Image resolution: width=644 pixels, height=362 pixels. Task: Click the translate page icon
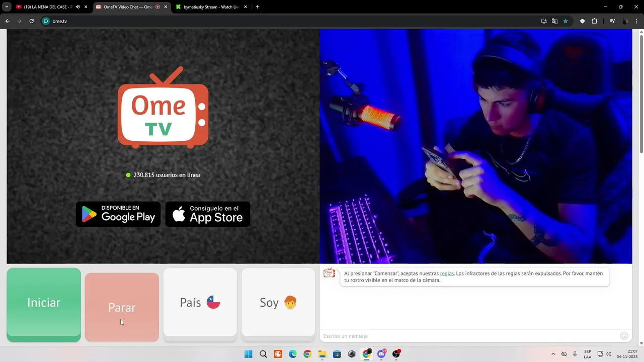point(554,21)
